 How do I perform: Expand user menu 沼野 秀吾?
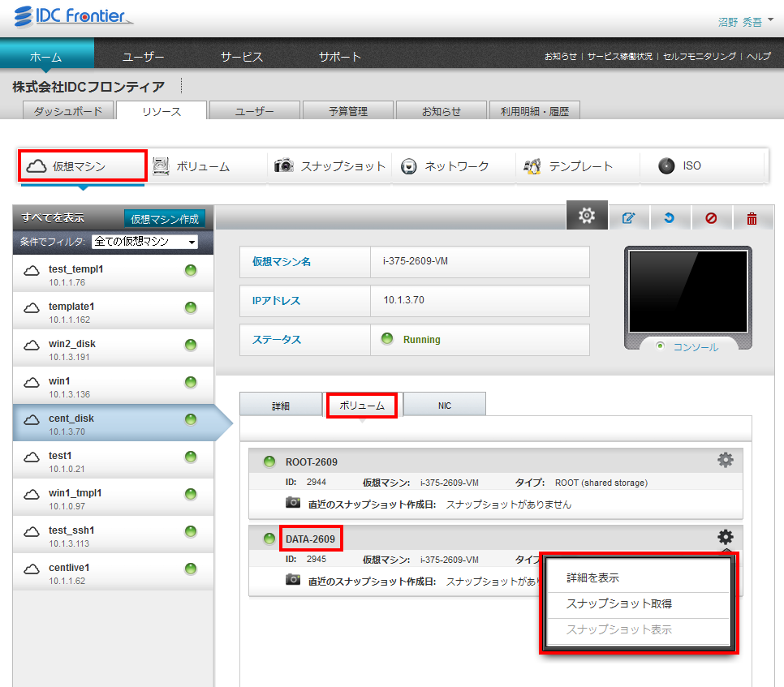746,21
